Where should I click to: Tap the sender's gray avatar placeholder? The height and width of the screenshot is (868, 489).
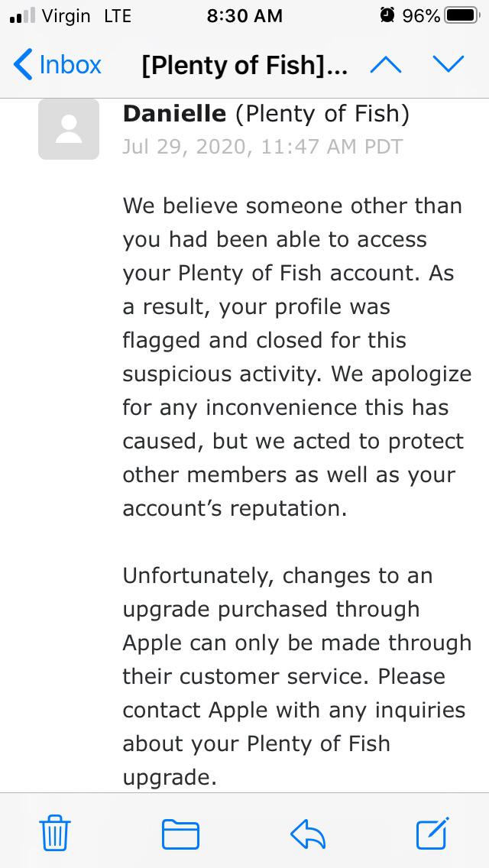click(69, 128)
